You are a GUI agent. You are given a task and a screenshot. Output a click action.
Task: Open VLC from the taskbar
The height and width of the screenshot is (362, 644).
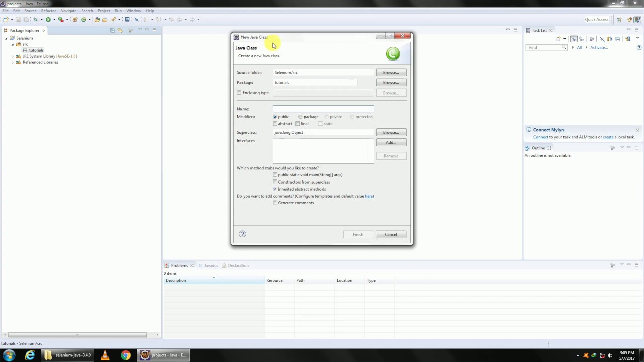pos(105,355)
